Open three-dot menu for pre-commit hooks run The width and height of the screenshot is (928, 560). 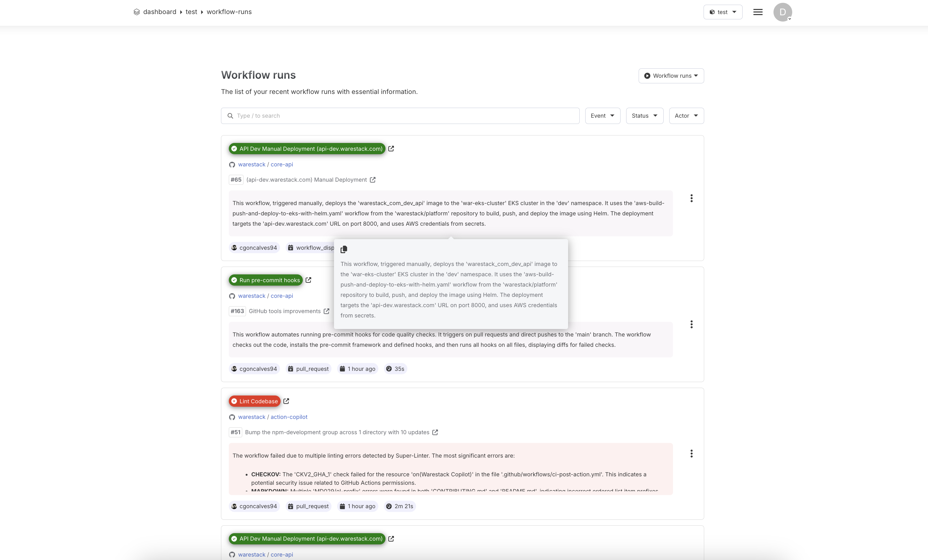click(691, 324)
